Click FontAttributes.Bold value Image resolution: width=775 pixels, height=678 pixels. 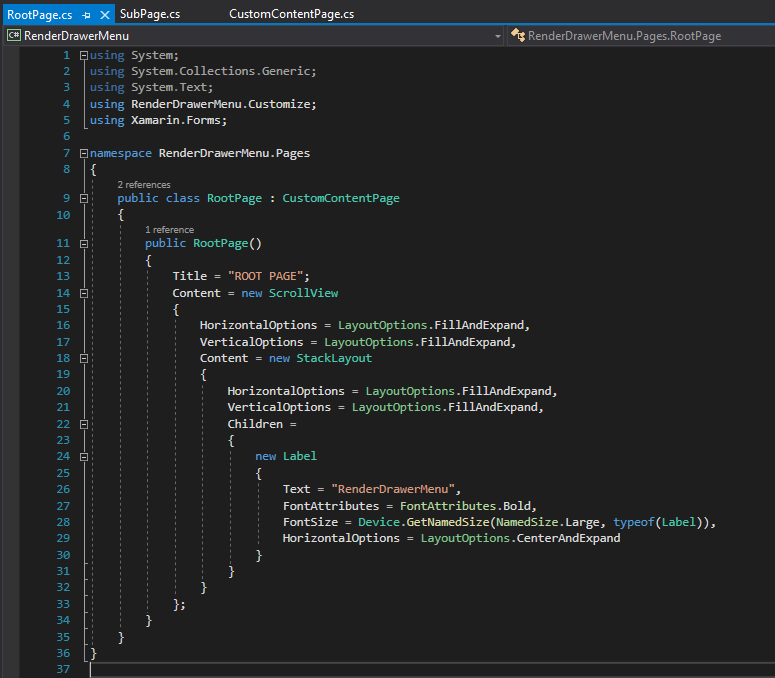(x=465, y=506)
